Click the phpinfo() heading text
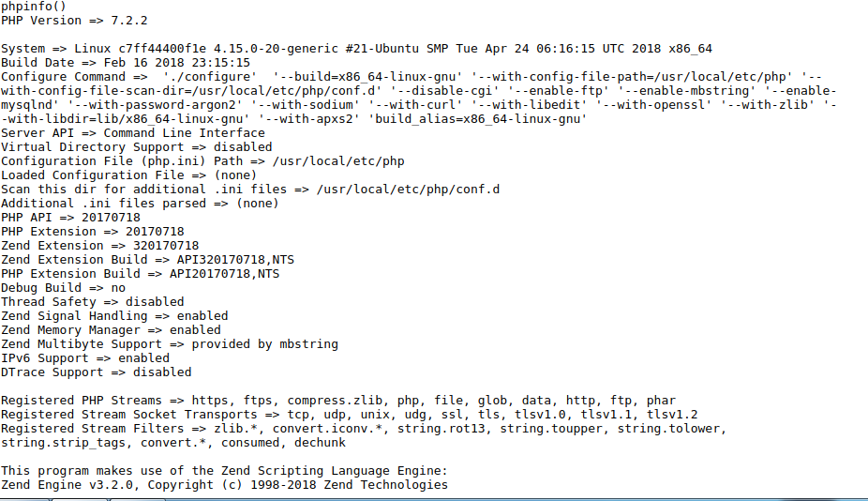 (x=34, y=7)
